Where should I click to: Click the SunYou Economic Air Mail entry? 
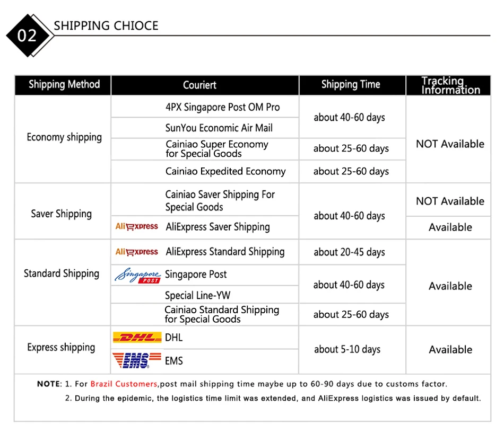[x=219, y=128]
